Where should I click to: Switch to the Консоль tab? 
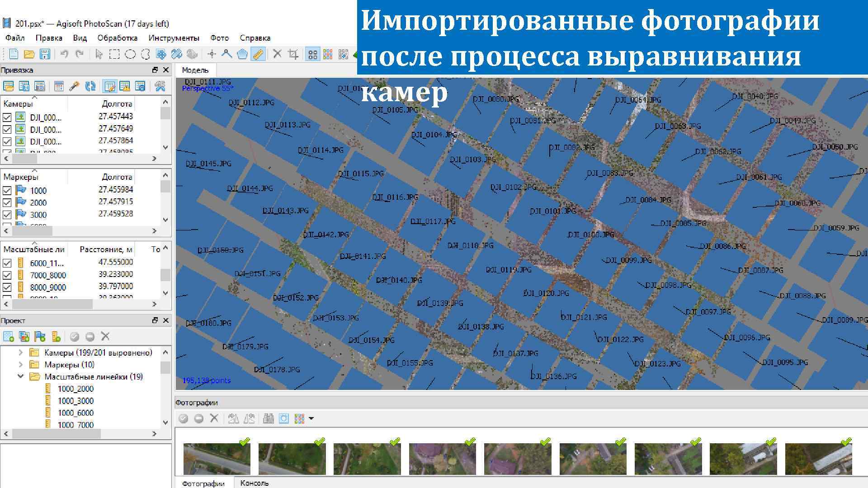[x=254, y=483]
